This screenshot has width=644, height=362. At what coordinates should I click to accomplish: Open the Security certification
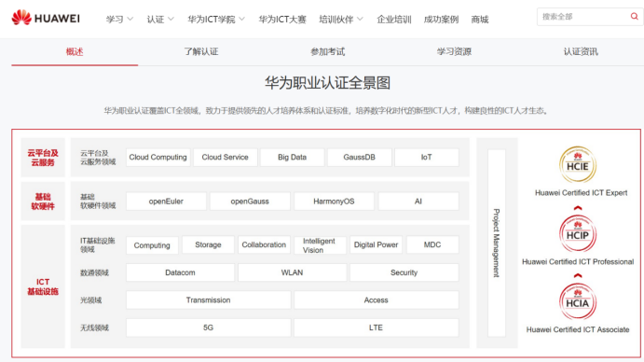[x=404, y=272]
